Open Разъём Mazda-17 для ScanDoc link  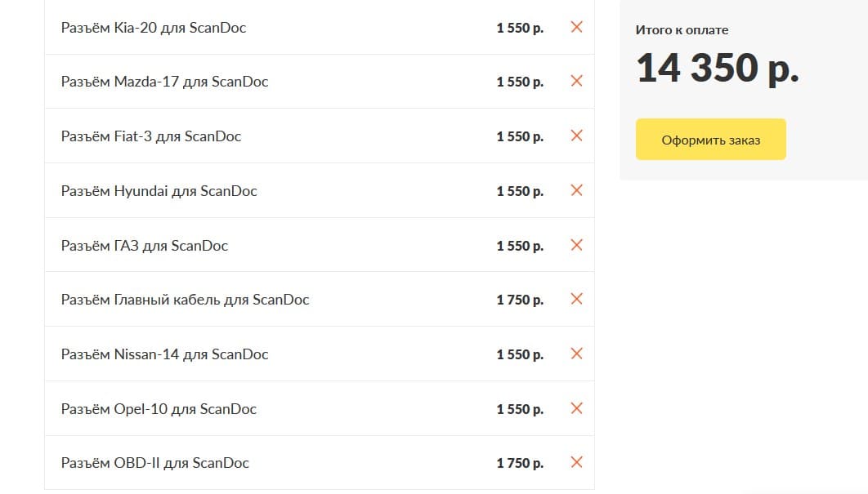coord(164,82)
